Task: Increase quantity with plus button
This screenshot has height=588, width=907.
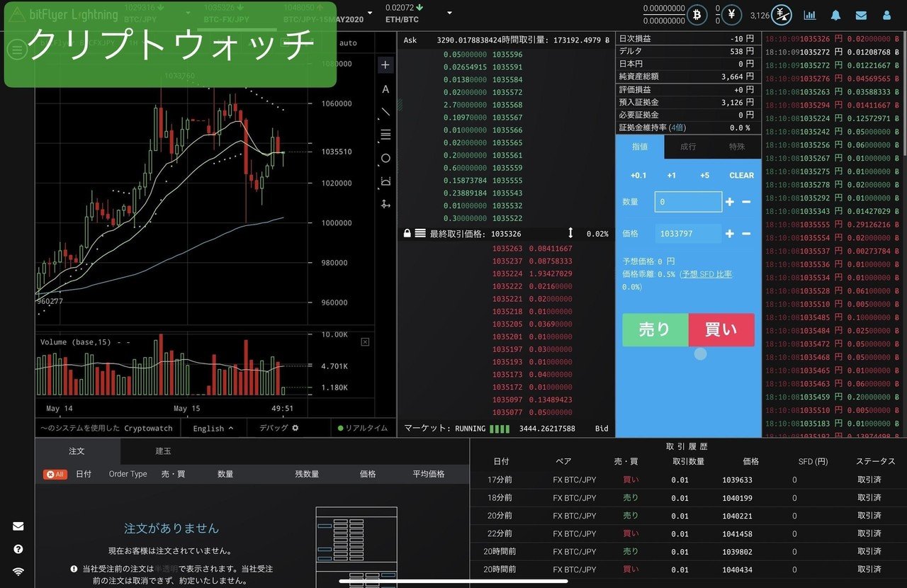Action: click(730, 202)
